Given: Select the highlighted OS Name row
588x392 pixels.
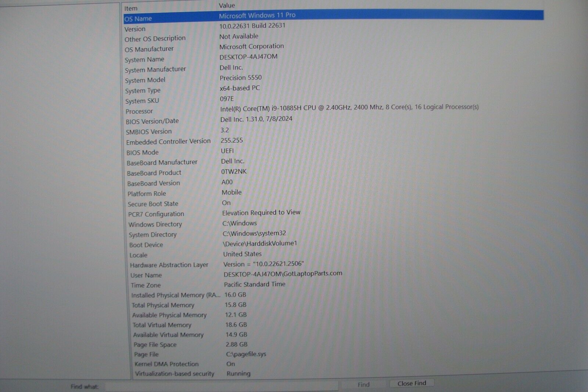Looking at the screenshot, I should (x=333, y=17).
